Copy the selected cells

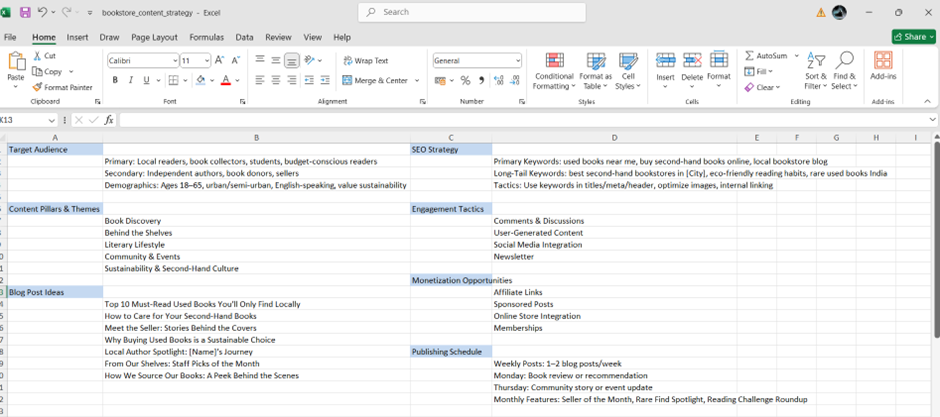48,71
